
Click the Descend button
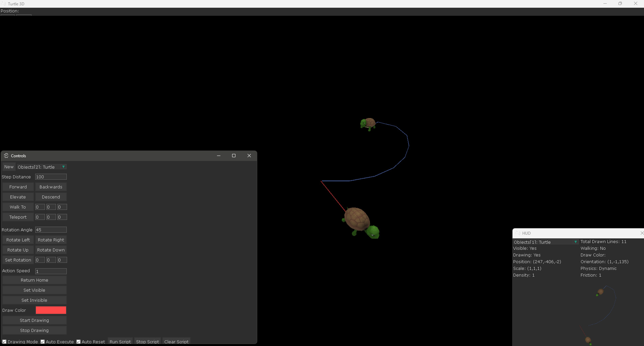pos(51,197)
